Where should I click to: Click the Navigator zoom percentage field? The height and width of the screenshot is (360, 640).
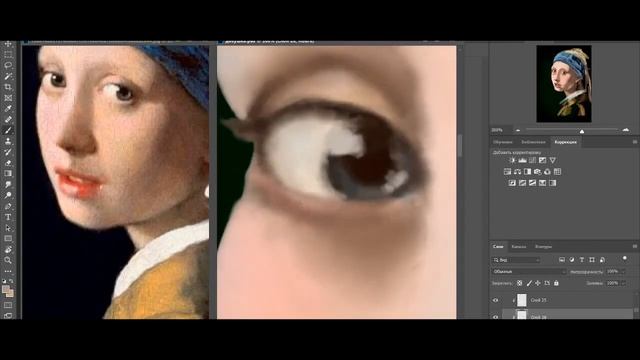[498, 130]
